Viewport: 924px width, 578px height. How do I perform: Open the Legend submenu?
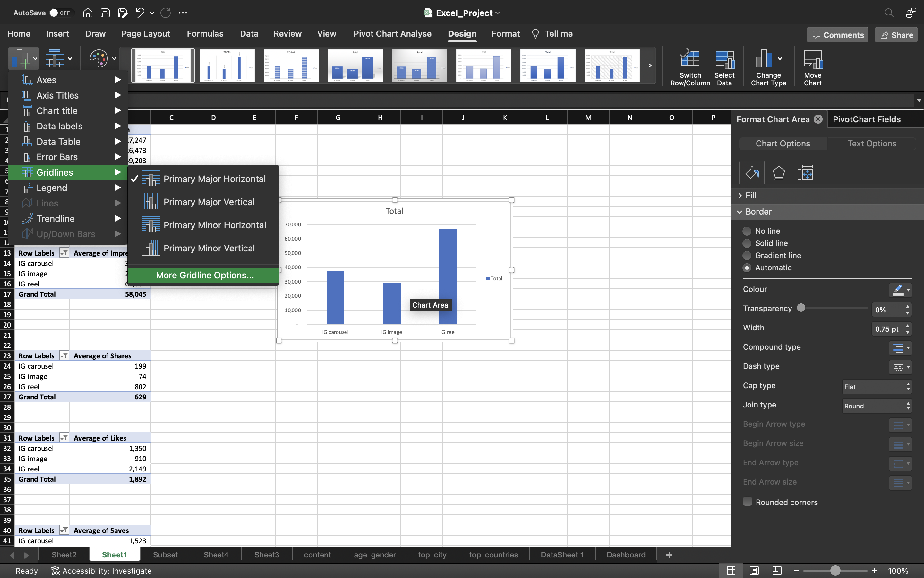pyautogui.click(x=68, y=188)
